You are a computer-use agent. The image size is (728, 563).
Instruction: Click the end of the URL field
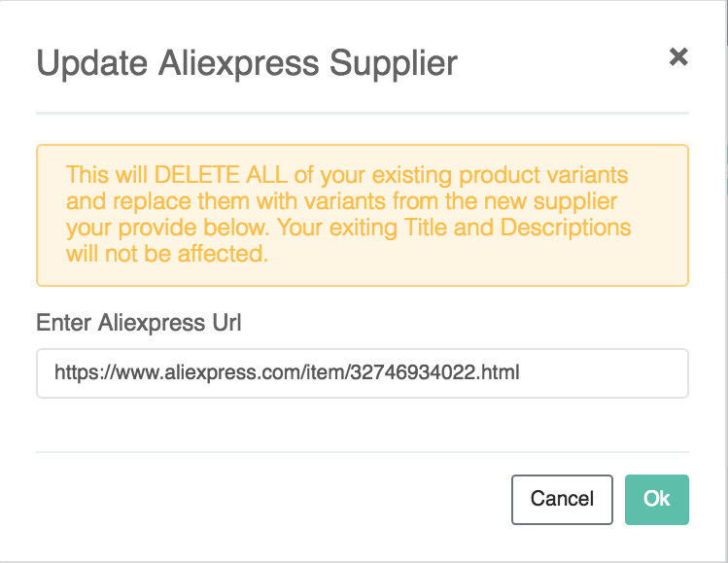pos(603,373)
